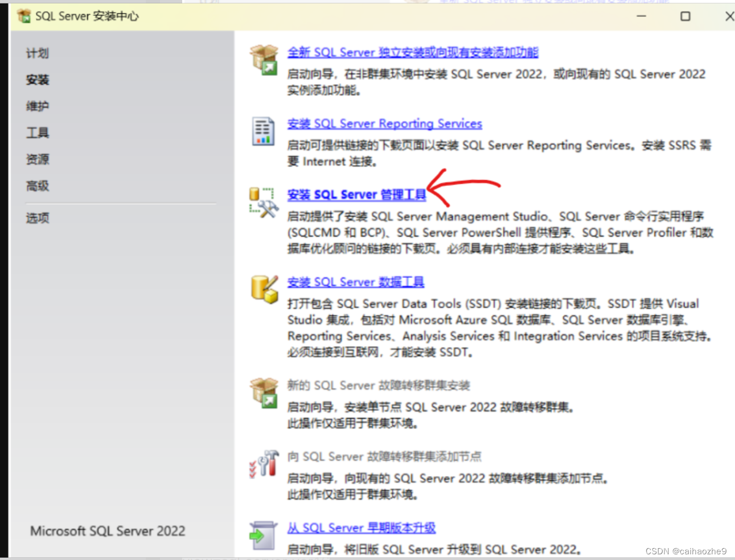Select the 安装 section in the sidebar
Viewport: 735px width, 560px height.
pyautogui.click(x=37, y=80)
